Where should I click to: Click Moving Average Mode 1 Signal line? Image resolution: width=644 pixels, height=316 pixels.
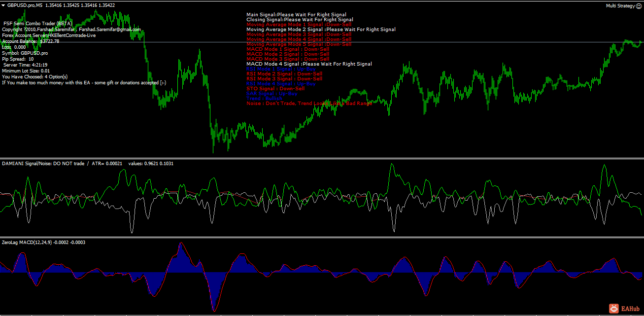(x=299, y=25)
